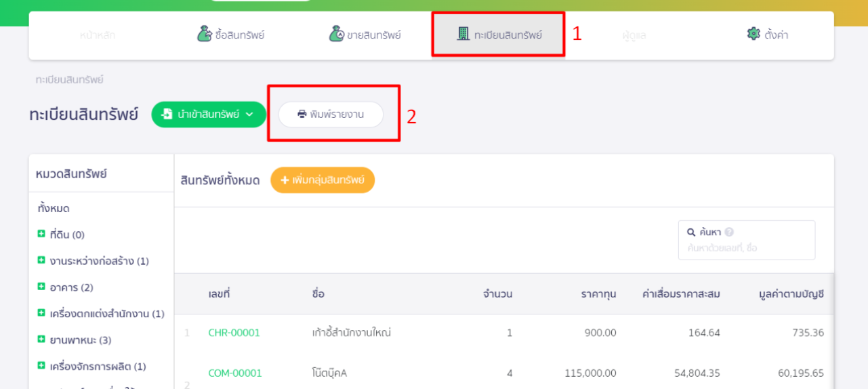The image size is (868, 389).
Task: Expand งานระหว่างก่อสร้าง (1) category
Action: [41, 260]
